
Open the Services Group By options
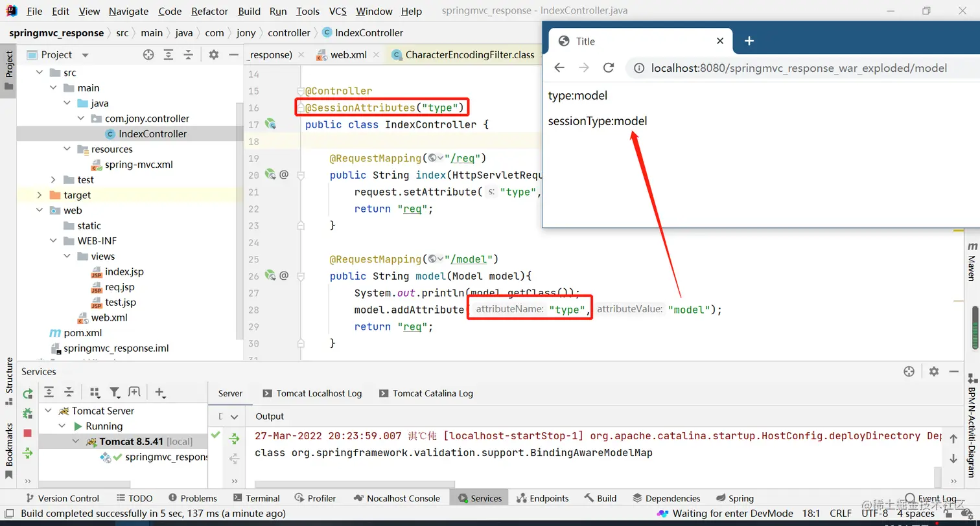pyautogui.click(x=95, y=392)
